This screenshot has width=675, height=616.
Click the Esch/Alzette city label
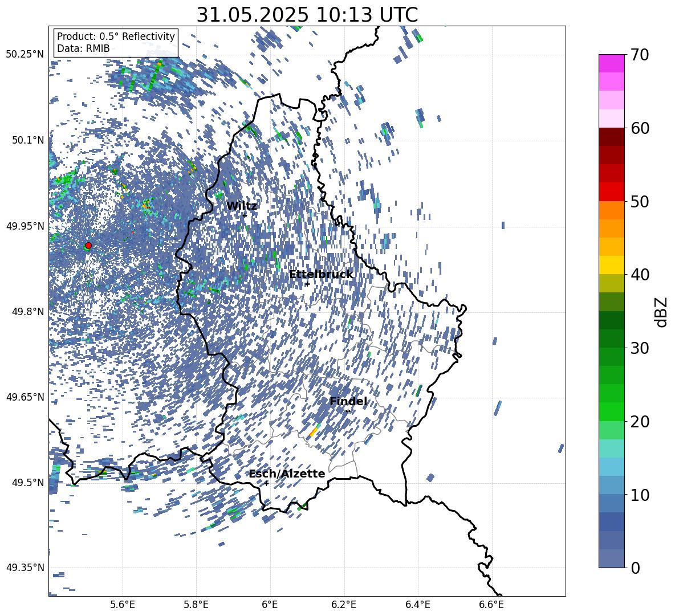[x=287, y=474]
